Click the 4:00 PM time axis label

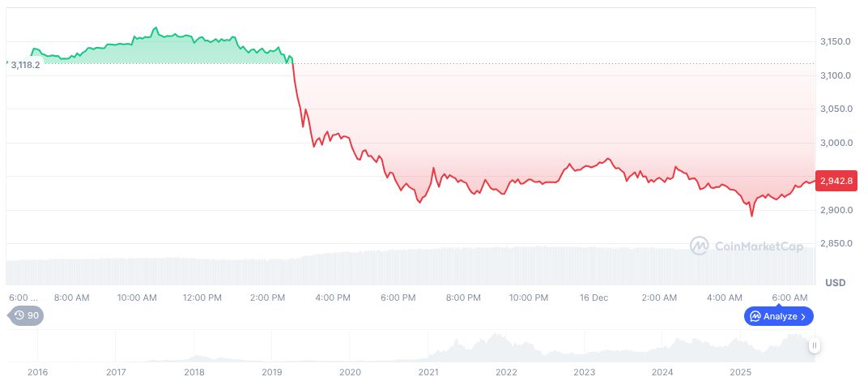click(333, 298)
